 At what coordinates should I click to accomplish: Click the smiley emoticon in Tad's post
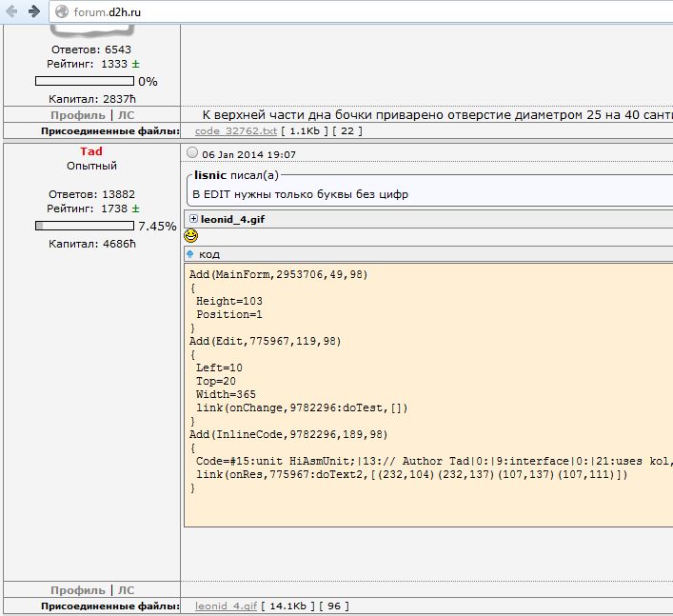click(190, 235)
